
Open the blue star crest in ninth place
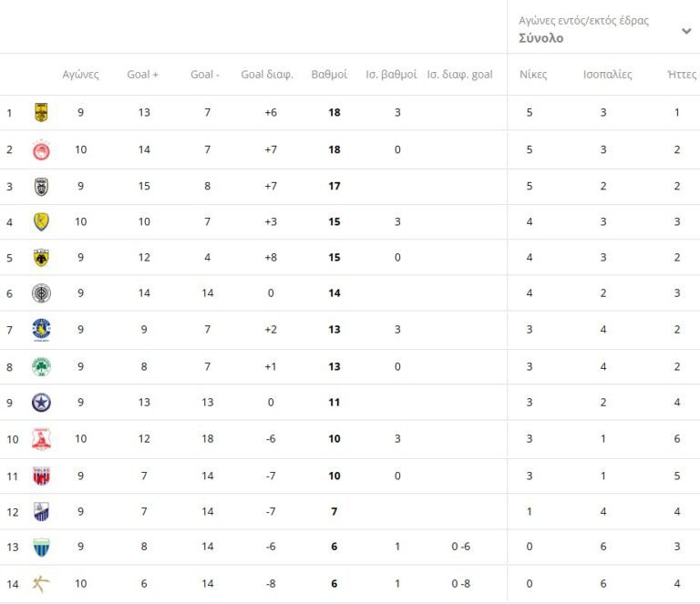click(x=41, y=403)
